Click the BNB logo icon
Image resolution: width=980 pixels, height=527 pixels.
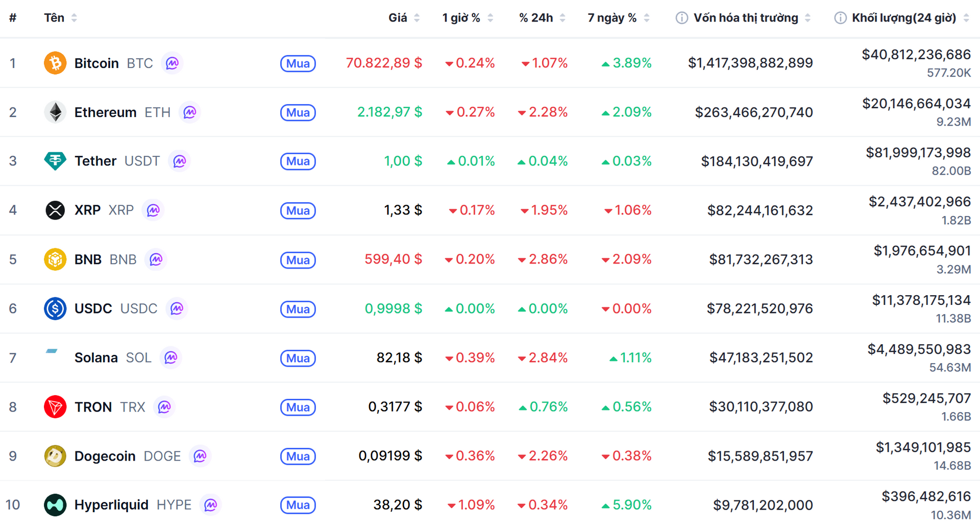coord(55,259)
